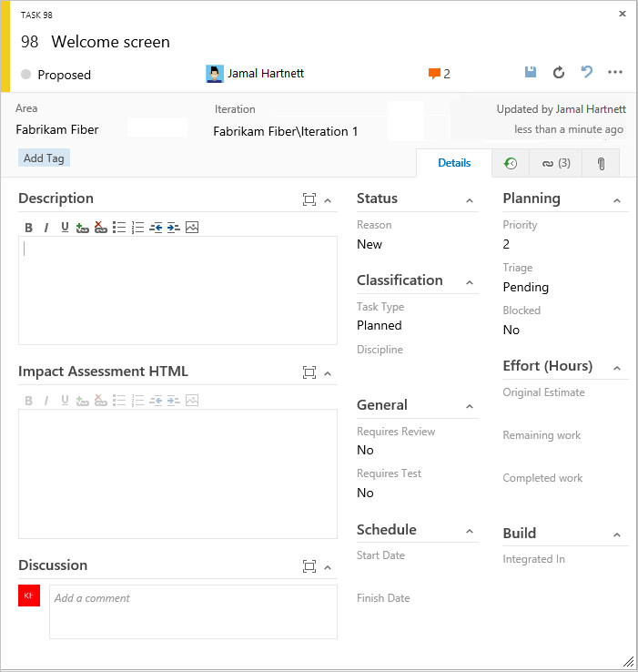Collapse the Discussion section chevron
Viewport: 638px width, 672px height.
[328, 568]
